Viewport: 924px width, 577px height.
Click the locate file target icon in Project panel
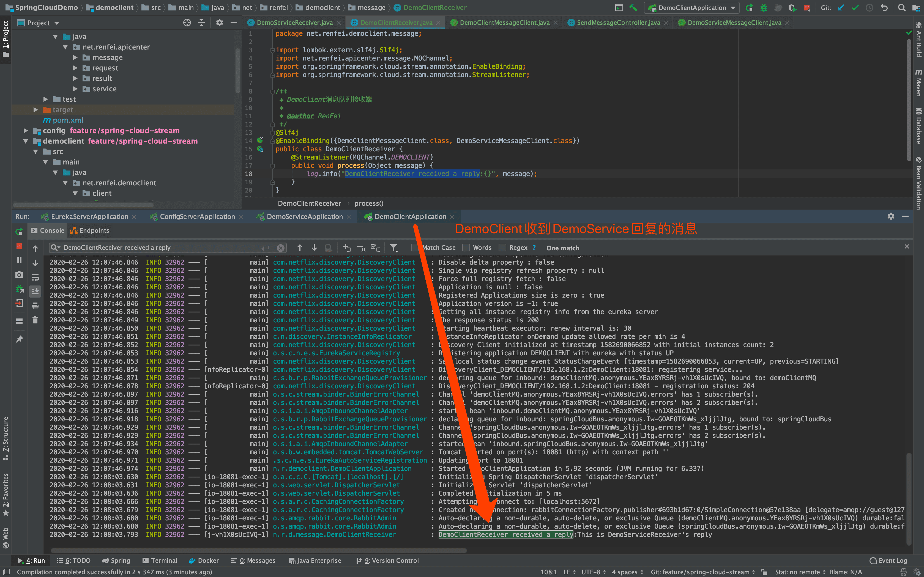coord(187,23)
